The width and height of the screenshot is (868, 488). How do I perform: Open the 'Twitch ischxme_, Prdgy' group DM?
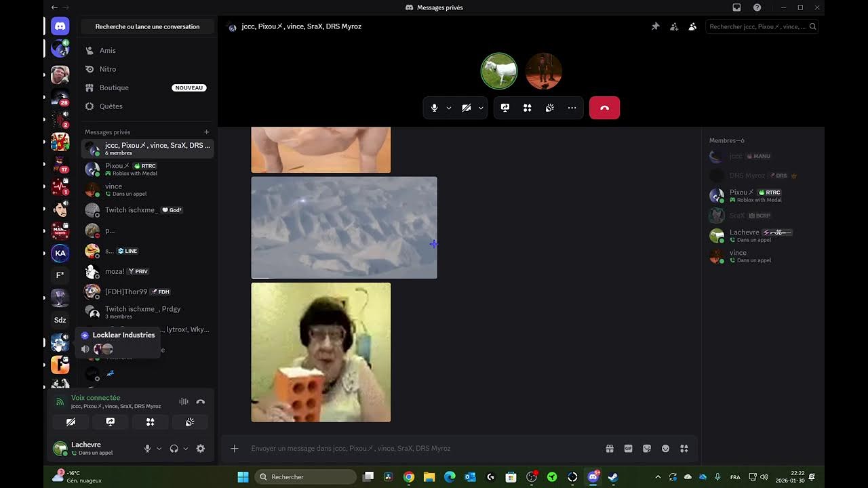pyautogui.click(x=147, y=312)
